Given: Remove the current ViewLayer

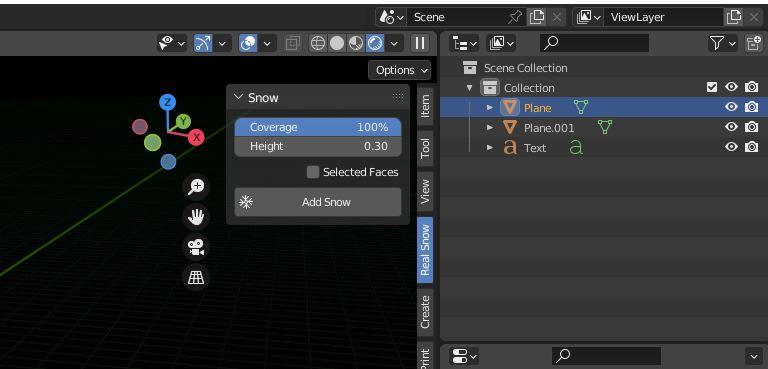Looking at the screenshot, I should tap(754, 17).
